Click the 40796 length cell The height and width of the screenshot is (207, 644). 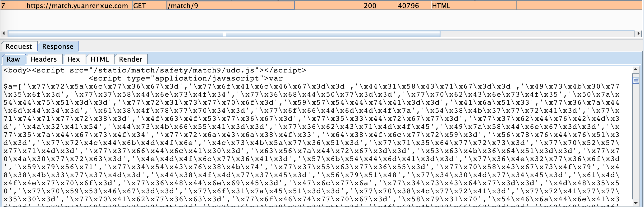(x=414, y=5)
